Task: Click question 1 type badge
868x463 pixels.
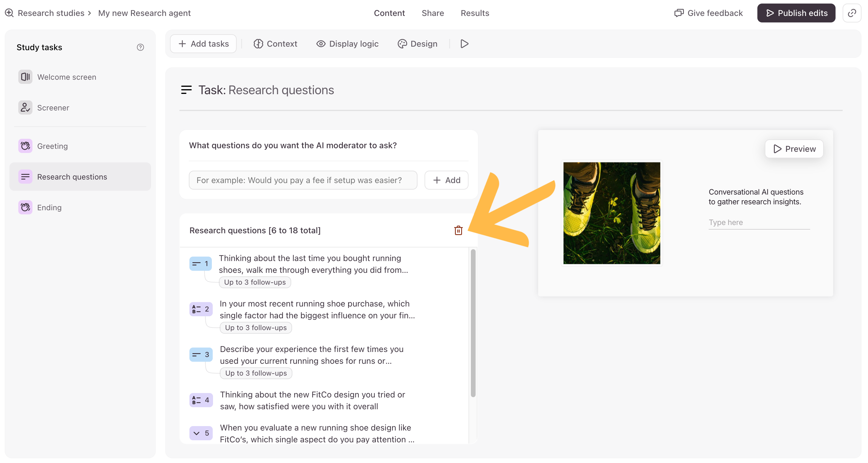Action: coord(201,264)
